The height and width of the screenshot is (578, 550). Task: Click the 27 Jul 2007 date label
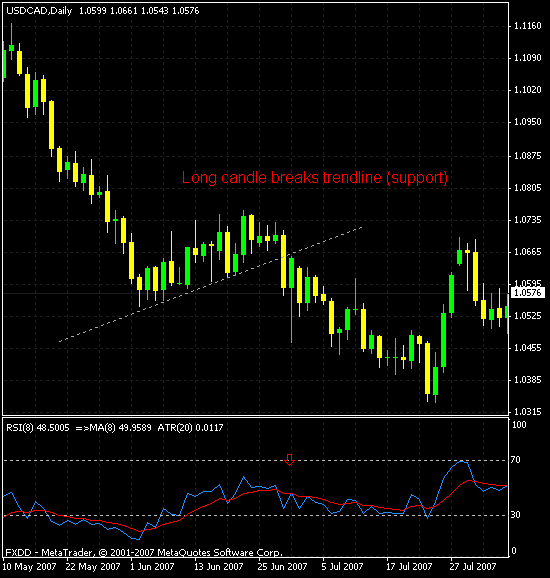(x=473, y=566)
